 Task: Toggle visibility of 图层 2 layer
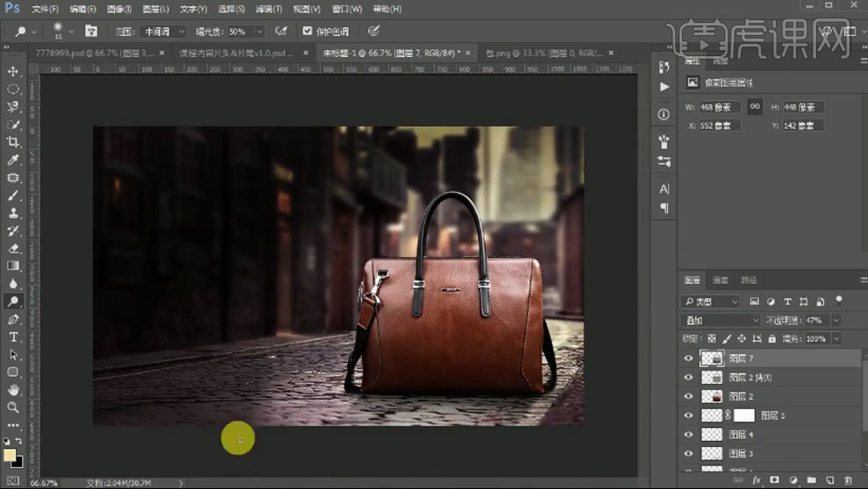[688, 396]
